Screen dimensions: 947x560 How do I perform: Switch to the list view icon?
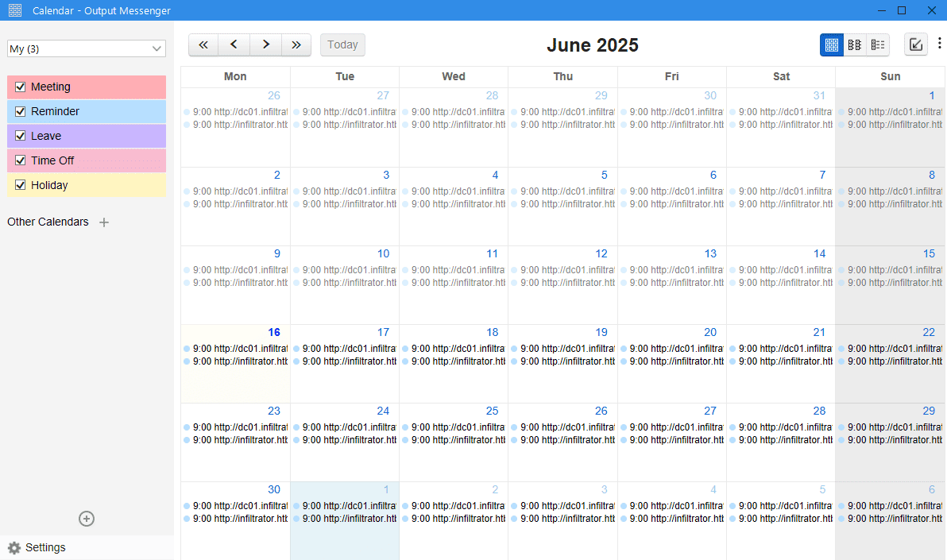tap(878, 45)
